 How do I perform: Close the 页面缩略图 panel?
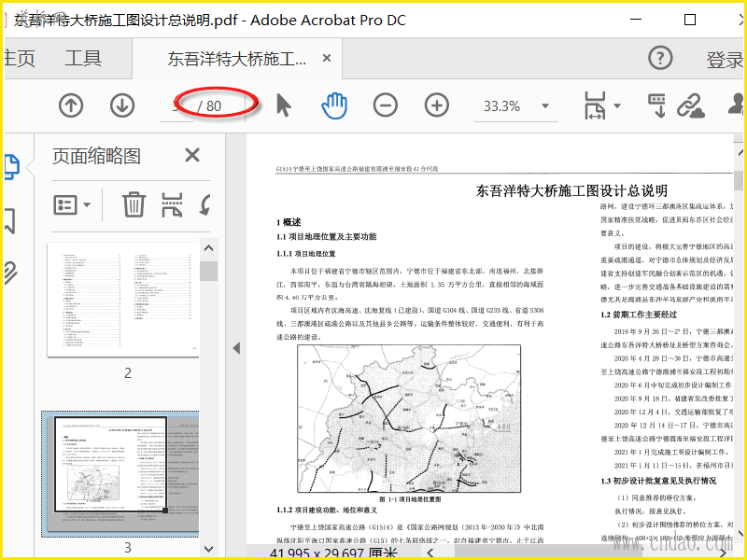[192, 155]
